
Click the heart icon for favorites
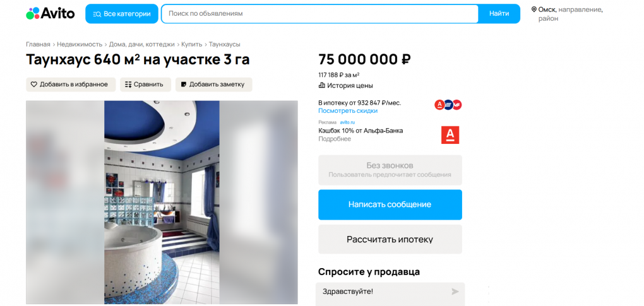coord(34,85)
